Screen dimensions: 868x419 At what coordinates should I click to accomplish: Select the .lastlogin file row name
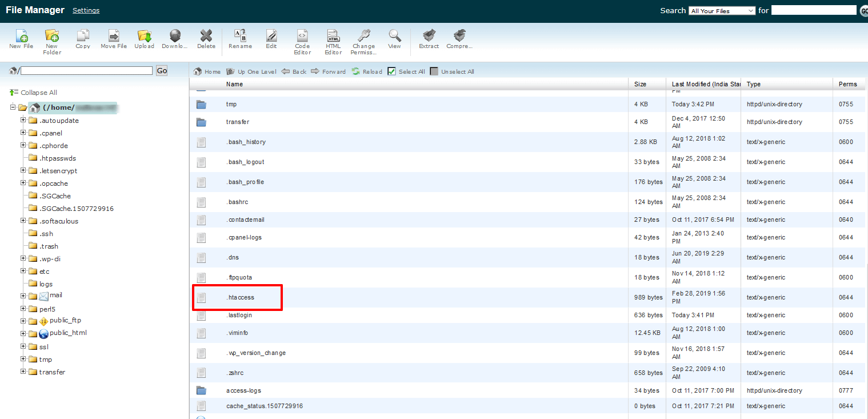239,315
